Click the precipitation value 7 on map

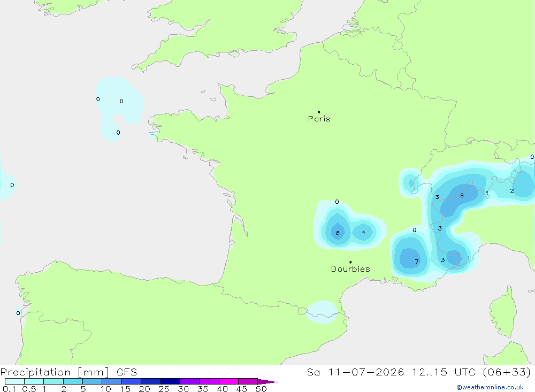[x=417, y=262]
